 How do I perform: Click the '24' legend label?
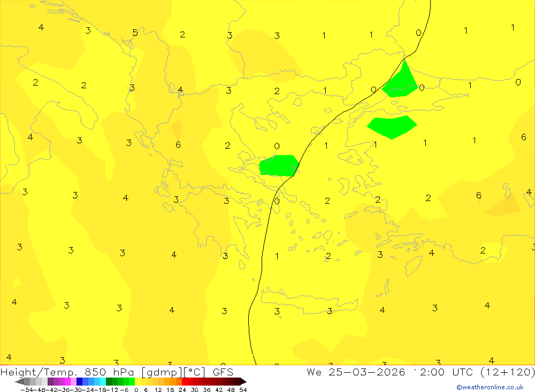click(x=182, y=390)
